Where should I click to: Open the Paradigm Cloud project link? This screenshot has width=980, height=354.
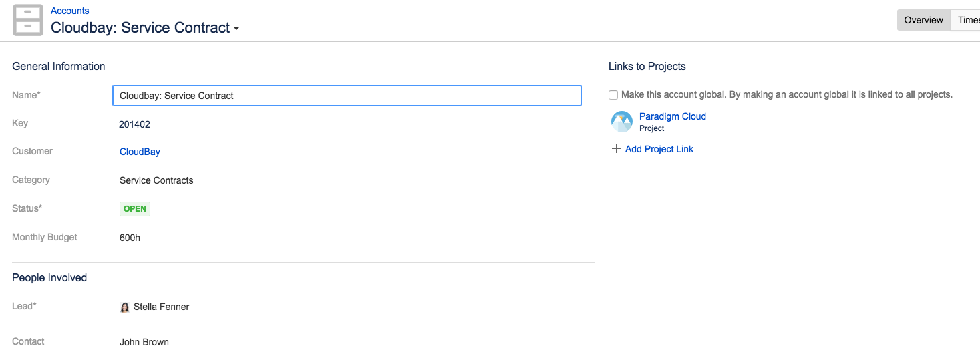(x=672, y=116)
